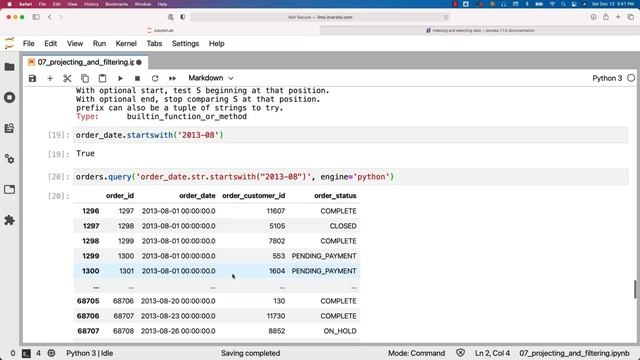Go forward in Safari

click(61, 17)
